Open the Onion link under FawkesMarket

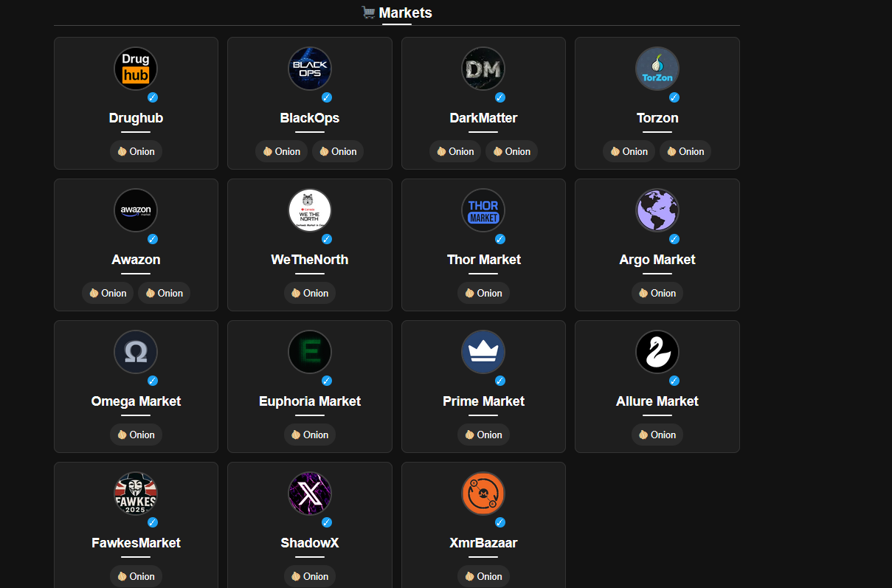pyautogui.click(x=136, y=576)
